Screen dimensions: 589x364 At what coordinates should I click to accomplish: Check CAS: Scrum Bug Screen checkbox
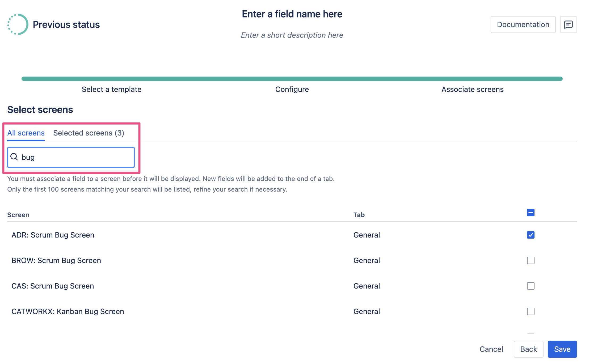pyautogui.click(x=531, y=286)
